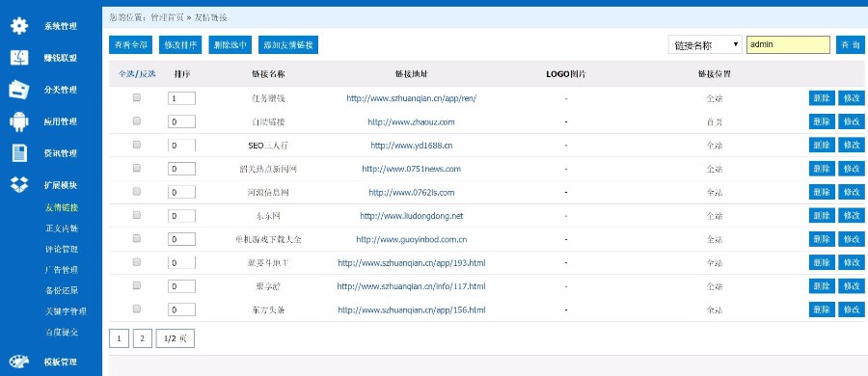Go to page 2 in pagination
Image resolution: width=868 pixels, height=376 pixels.
click(x=143, y=338)
